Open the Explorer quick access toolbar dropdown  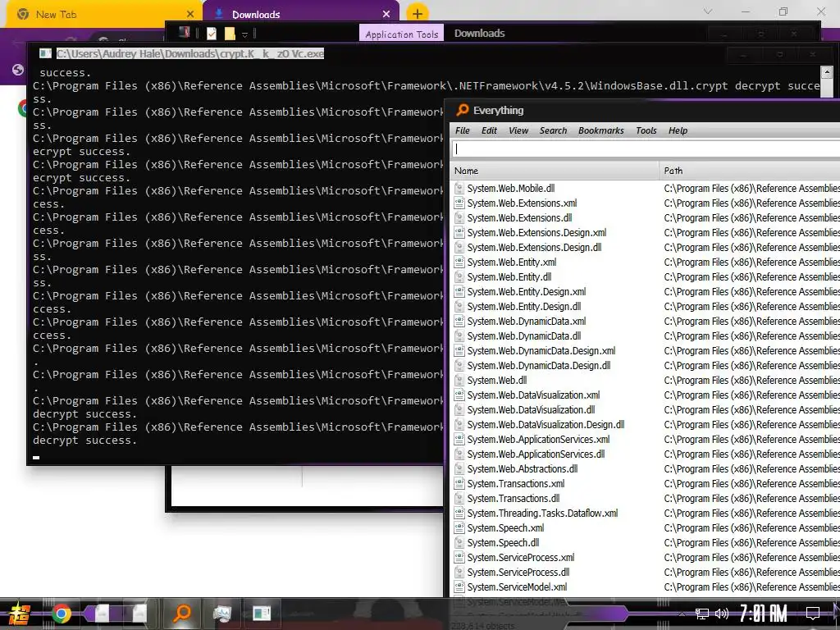[244, 34]
